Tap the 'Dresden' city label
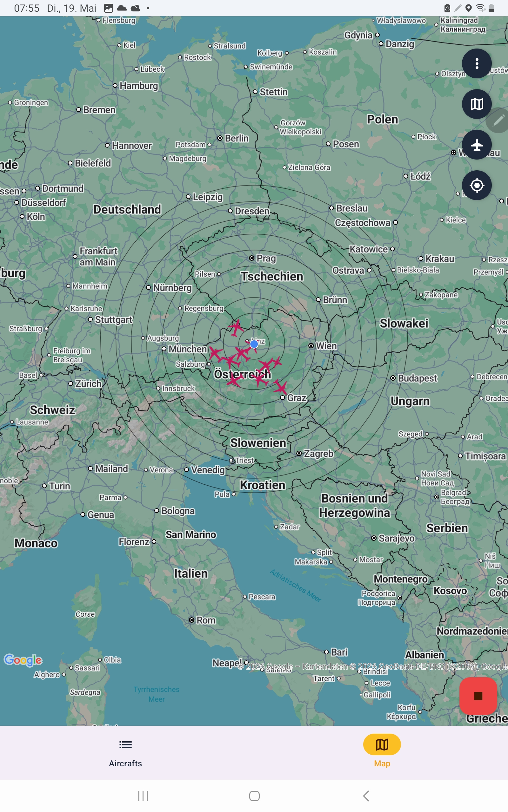The image size is (508, 812). tap(252, 211)
